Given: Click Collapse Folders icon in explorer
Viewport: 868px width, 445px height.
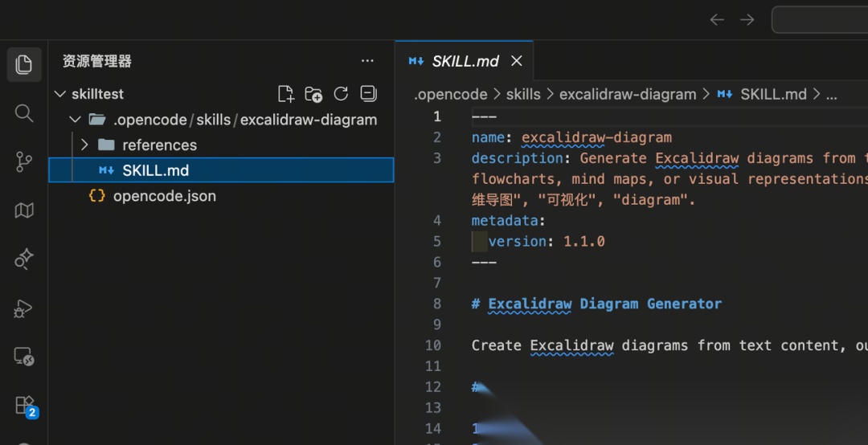Looking at the screenshot, I should (368, 93).
